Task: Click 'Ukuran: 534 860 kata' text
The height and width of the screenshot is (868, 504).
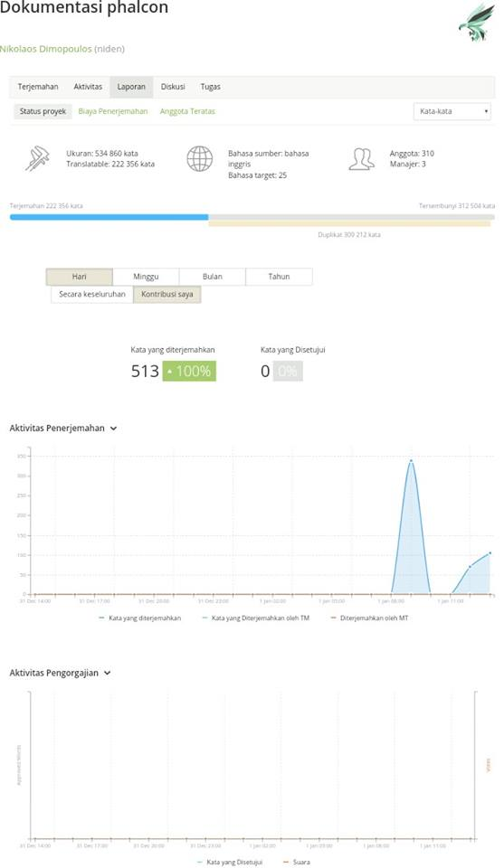Action: click(x=102, y=154)
